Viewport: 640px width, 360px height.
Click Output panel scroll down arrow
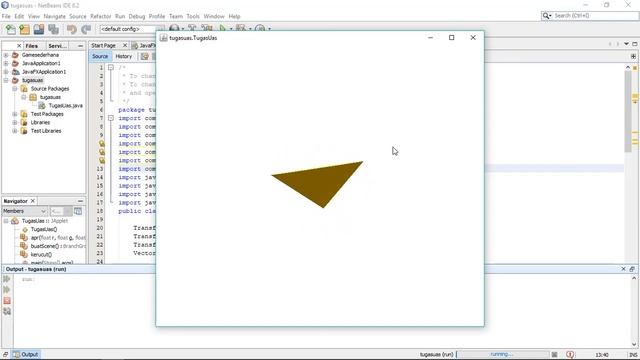(634, 344)
